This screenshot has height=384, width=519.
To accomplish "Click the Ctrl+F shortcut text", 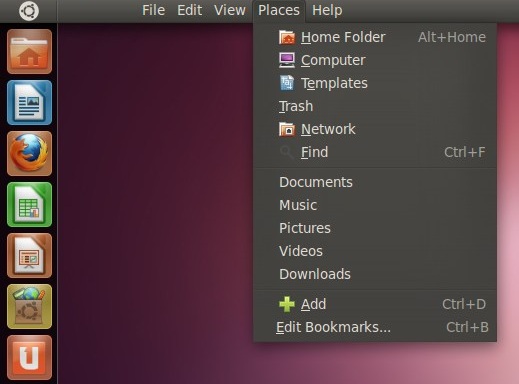I will [x=465, y=152].
